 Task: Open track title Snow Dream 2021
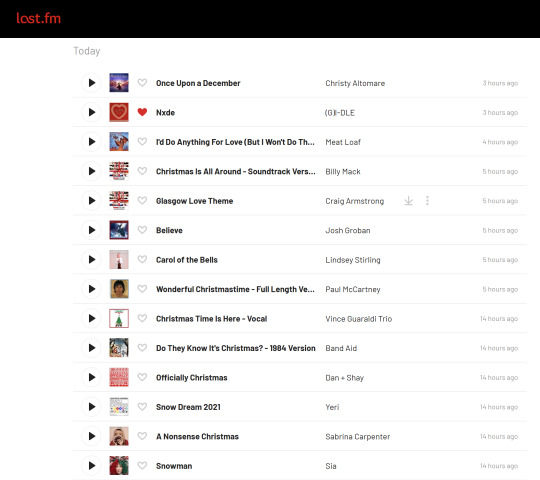pyautogui.click(x=188, y=407)
